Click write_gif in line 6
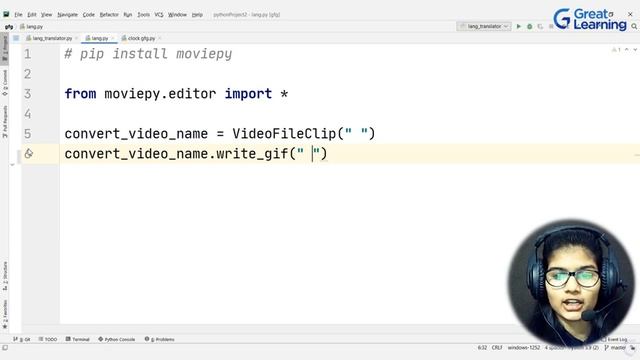The width and height of the screenshot is (640, 360). pyautogui.click(x=252, y=154)
